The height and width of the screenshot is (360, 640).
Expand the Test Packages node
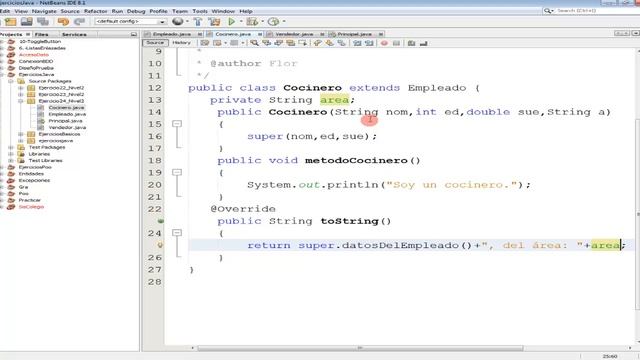pyautogui.click(x=11, y=147)
